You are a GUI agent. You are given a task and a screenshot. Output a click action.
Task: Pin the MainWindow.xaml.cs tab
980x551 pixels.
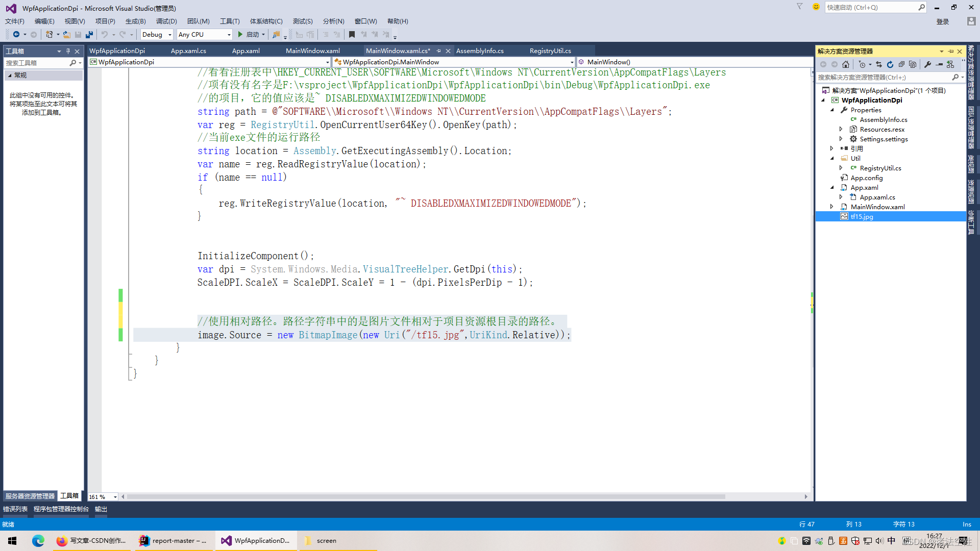click(439, 51)
